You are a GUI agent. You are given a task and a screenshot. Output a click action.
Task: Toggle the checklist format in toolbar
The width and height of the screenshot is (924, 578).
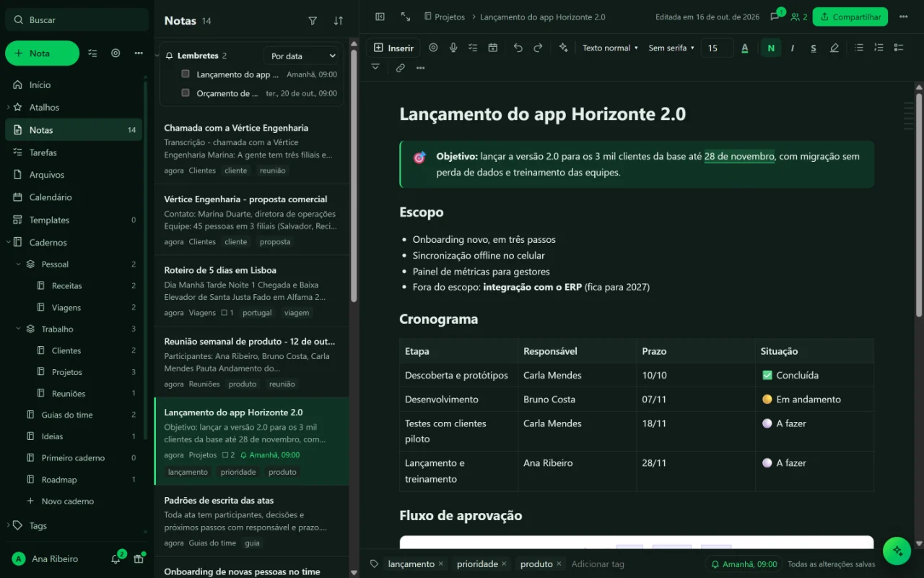pos(899,48)
